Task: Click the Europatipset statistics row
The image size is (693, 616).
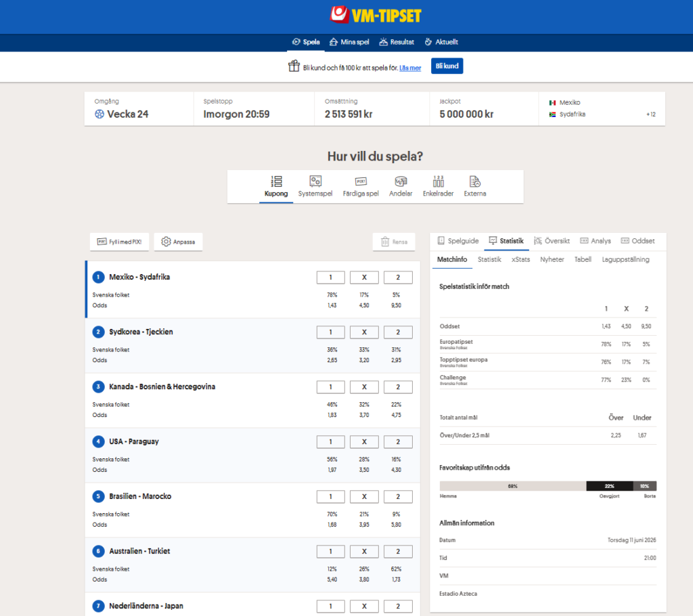Action: [x=547, y=344]
